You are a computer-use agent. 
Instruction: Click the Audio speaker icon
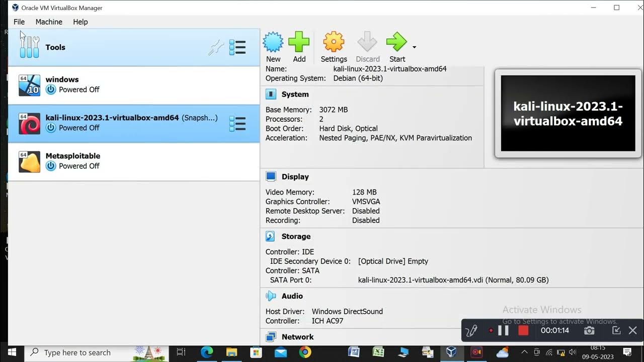[271, 296]
